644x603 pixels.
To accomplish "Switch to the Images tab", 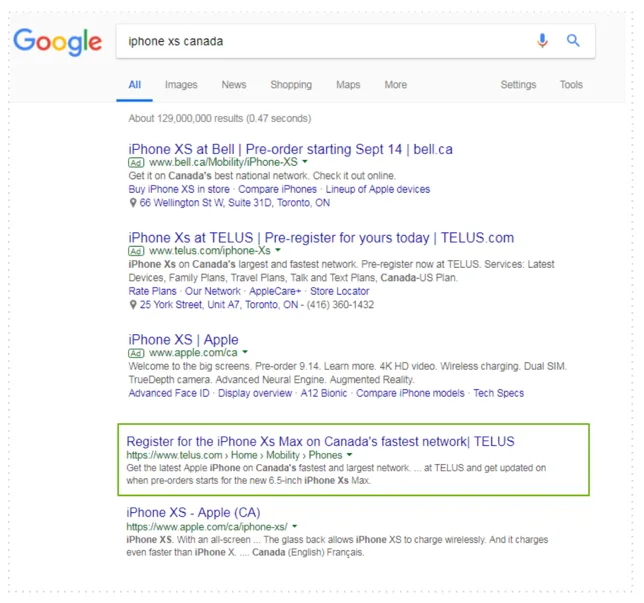I will click(181, 85).
